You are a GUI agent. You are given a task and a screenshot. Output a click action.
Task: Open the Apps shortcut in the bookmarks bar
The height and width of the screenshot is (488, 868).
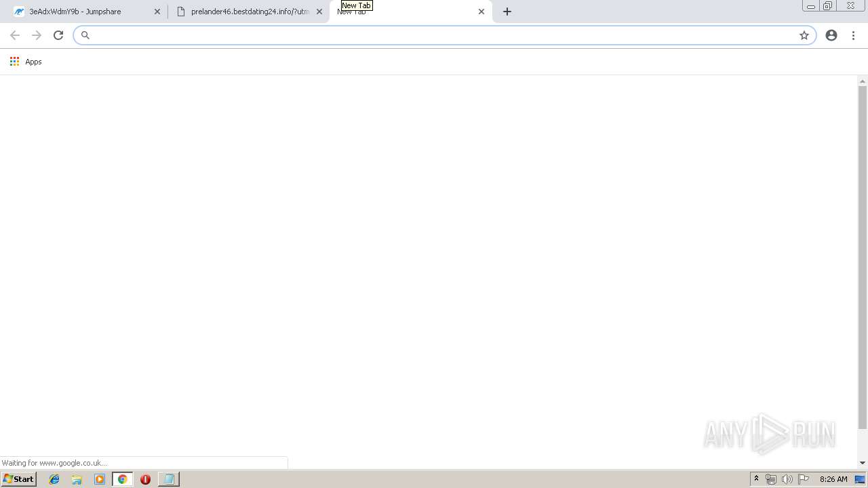point(26,62)
